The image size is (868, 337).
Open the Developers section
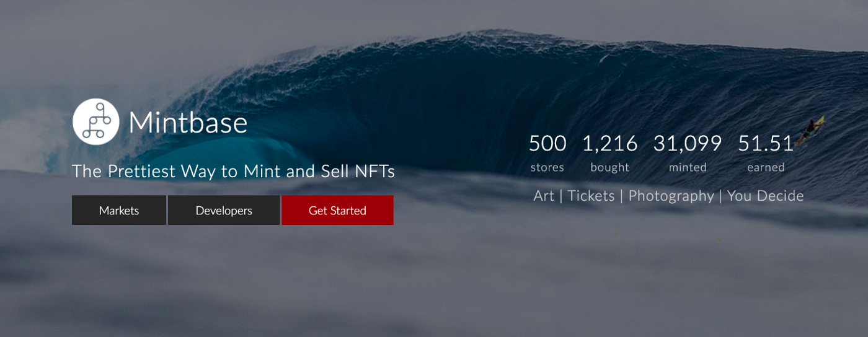224,210
